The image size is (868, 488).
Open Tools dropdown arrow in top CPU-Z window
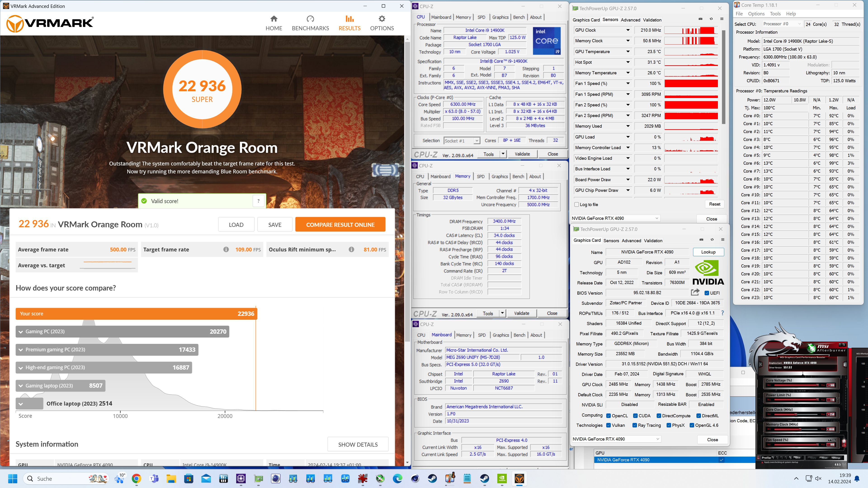(x=503, y=154)
